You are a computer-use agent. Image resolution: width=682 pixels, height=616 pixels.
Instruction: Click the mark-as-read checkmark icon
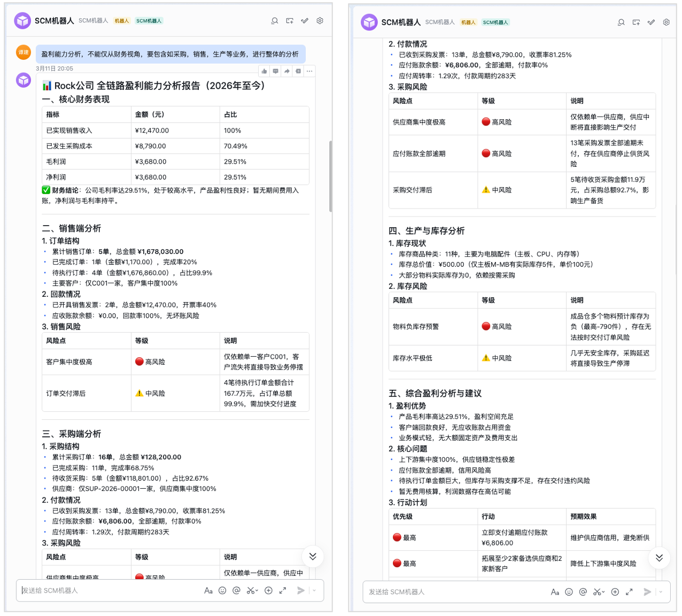pos(304,21)
